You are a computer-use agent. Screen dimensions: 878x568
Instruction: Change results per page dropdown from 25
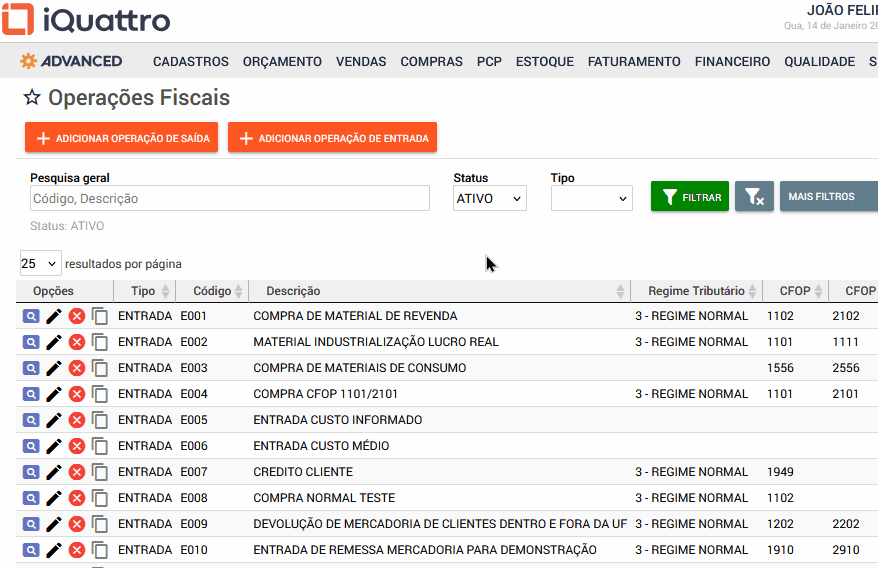click(x=40, y=264)
